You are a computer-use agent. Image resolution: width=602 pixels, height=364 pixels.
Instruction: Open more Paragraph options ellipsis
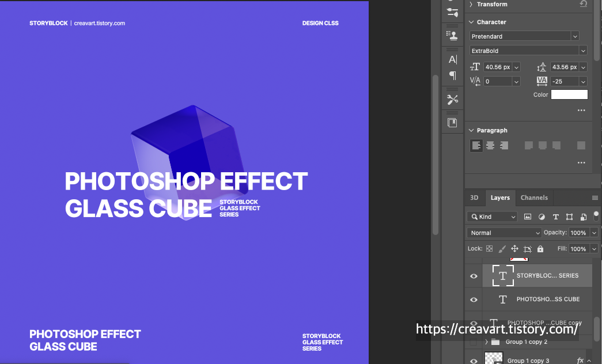(581, 162)
